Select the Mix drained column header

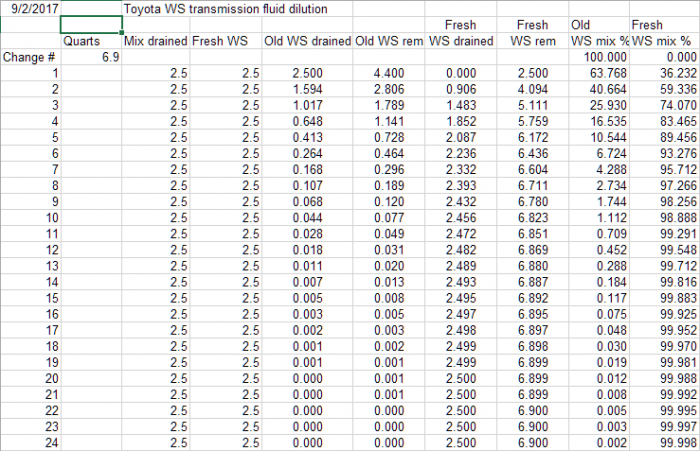click(x=154, y=42)
